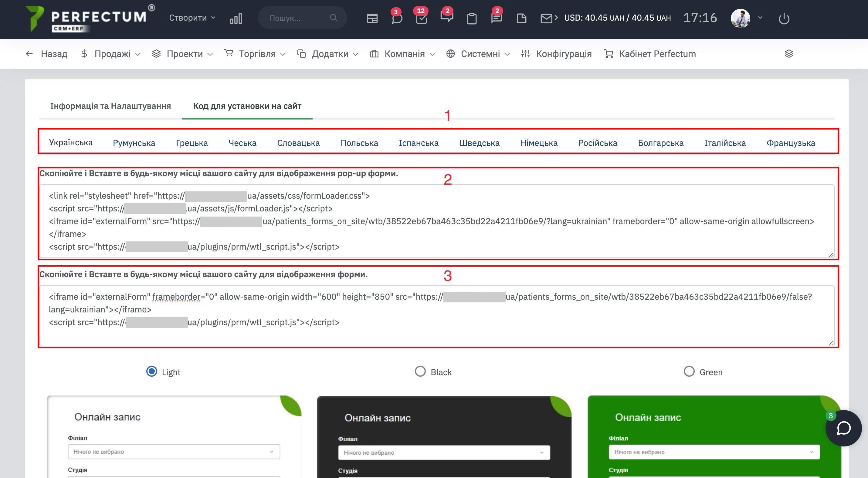The height and width of the screenshot is (478, 868).
Task: Open the floating chat widget bubble
Action: pos(843,428)
